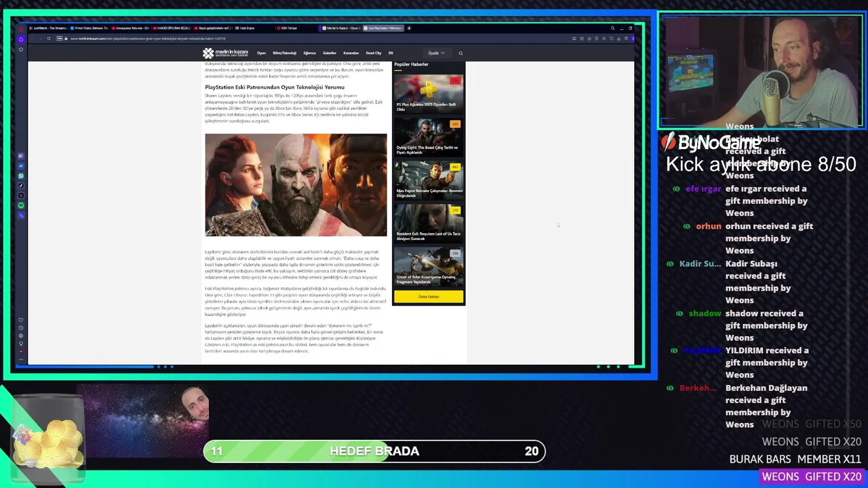Image resolution: width=868 pixels, height=488 pixels.
Task: Open Messenger in the browser sidebar
Action: [21, 166]
